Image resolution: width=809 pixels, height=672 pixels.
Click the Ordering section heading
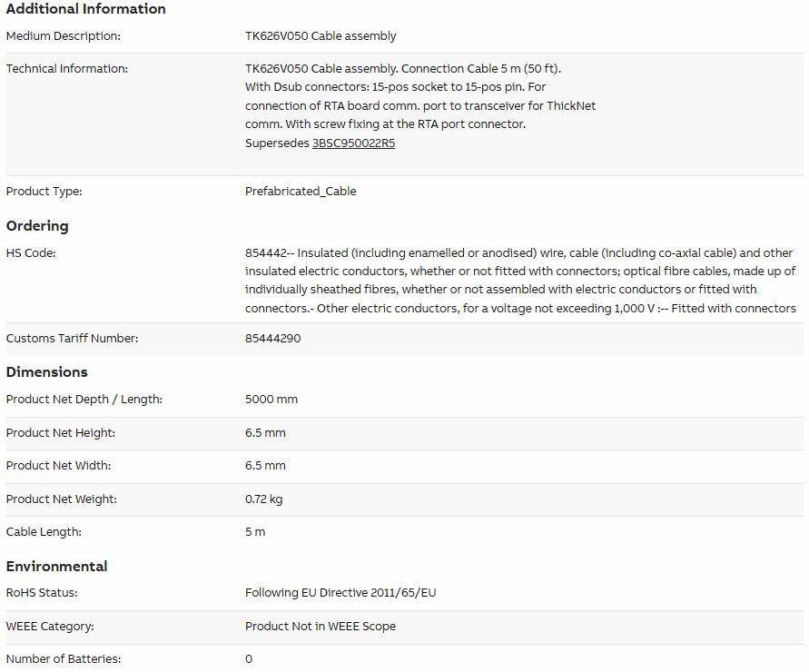(x=37, y=226)
